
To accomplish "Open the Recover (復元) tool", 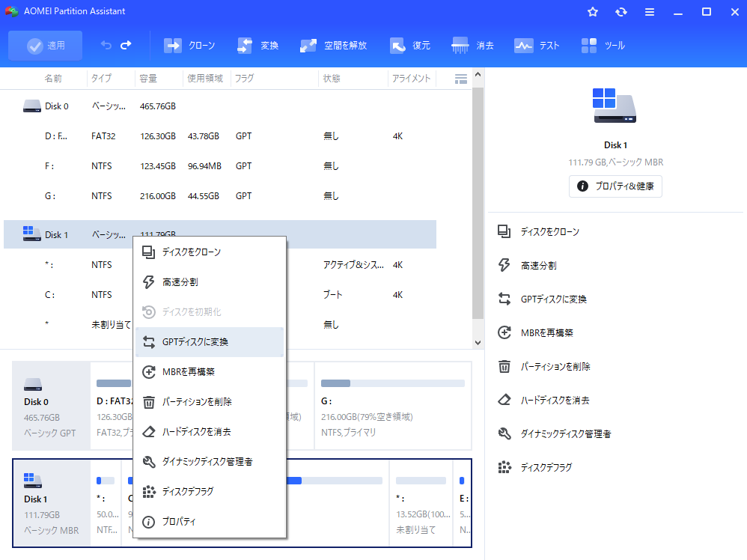I will point(397,46).
